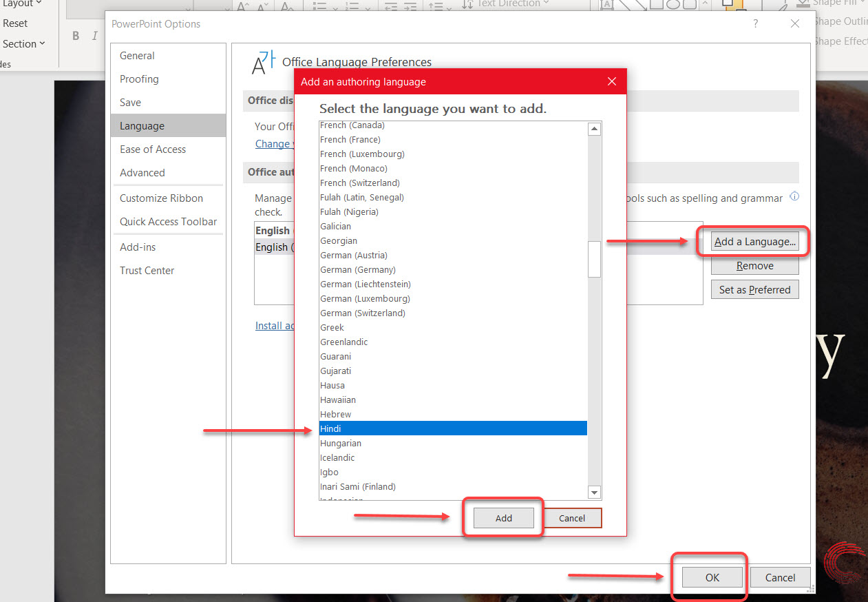Viewport: 868px width, 602px height.
Task: Select German (Luxembourg) in the list
Action: click(453, 298)
